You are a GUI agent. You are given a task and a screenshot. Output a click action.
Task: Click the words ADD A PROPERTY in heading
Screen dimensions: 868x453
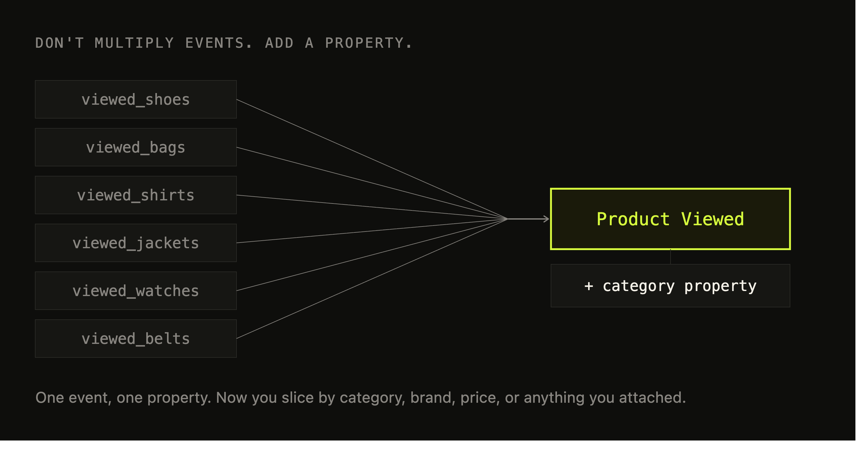(x=339, y=43)
